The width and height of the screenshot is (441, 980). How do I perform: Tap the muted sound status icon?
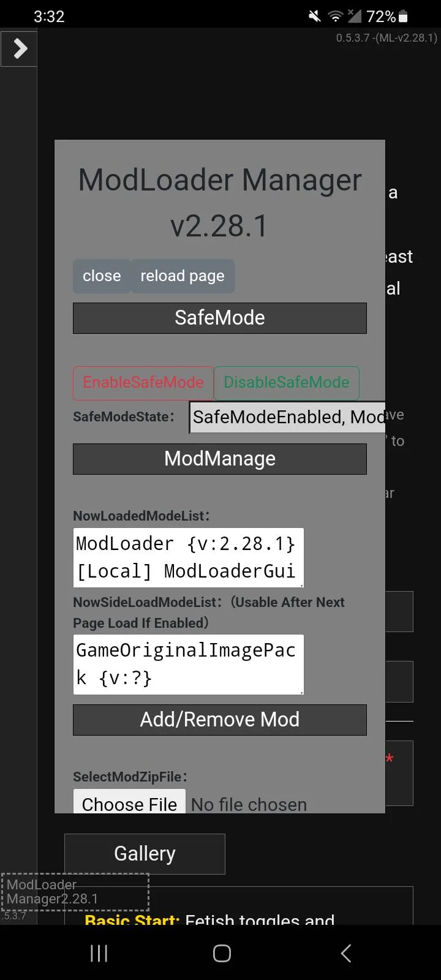tap(315, 17)
